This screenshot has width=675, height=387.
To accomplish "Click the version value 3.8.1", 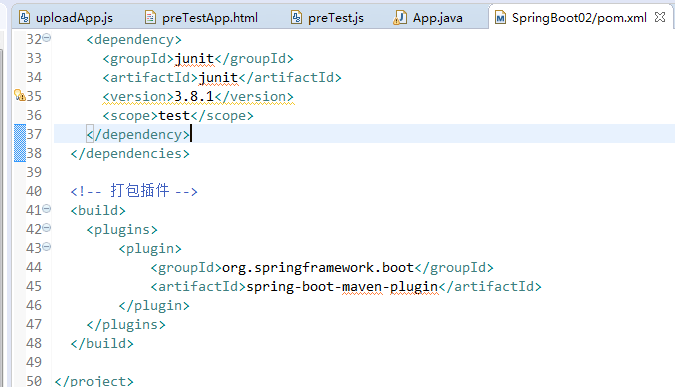I will (194, 96).
